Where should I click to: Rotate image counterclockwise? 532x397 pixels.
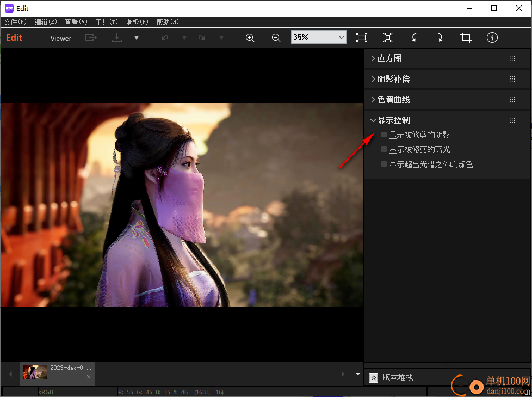[x=414, y=38]
